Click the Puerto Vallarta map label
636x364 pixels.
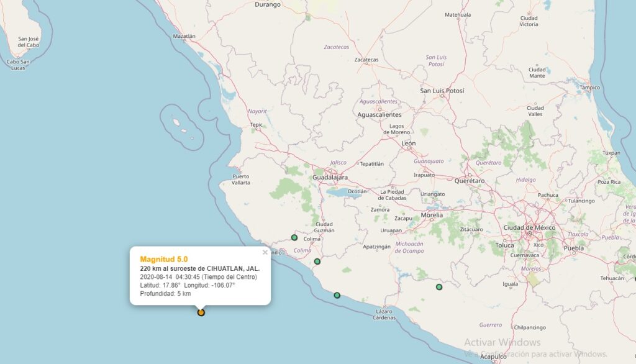(x=241, y=180)
